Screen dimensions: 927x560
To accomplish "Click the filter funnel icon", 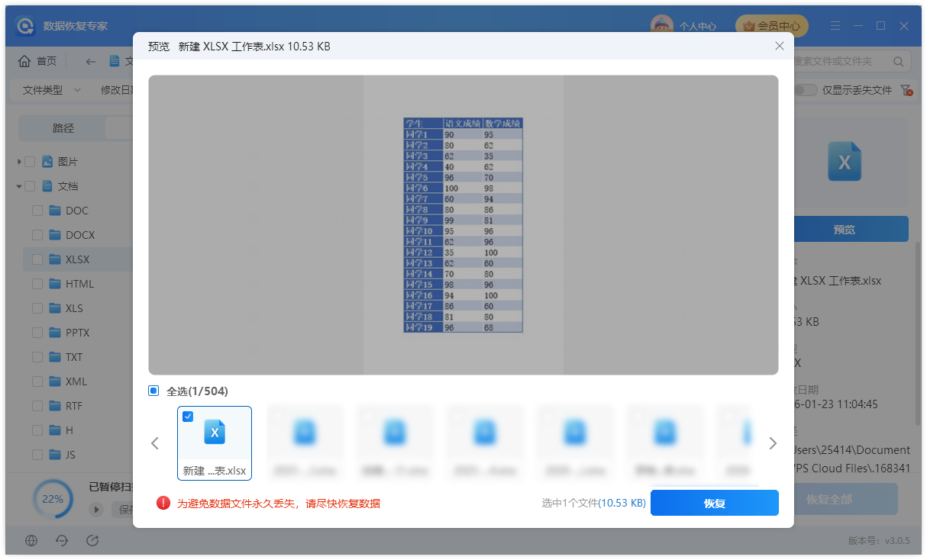I will tap(906, 90).
